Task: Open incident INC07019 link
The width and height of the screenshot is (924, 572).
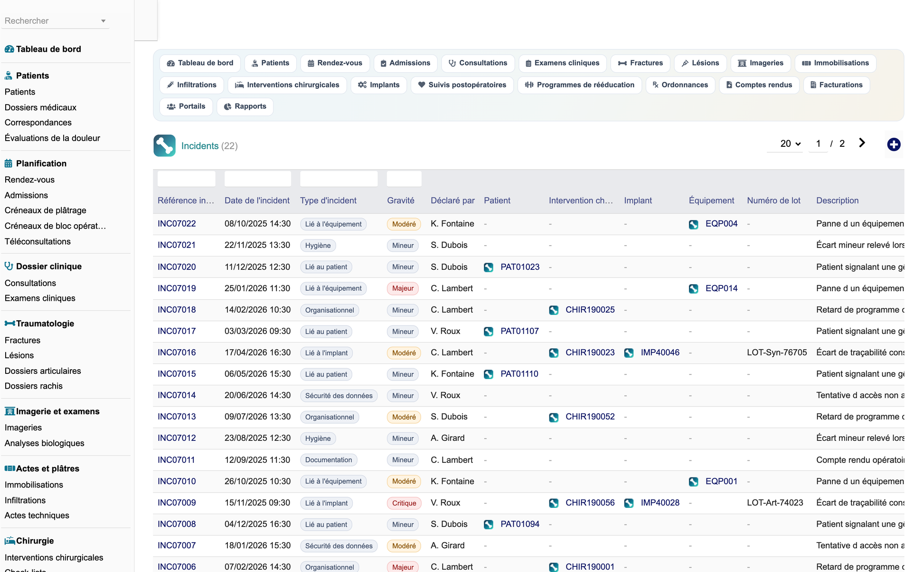Action: (177, 288)
